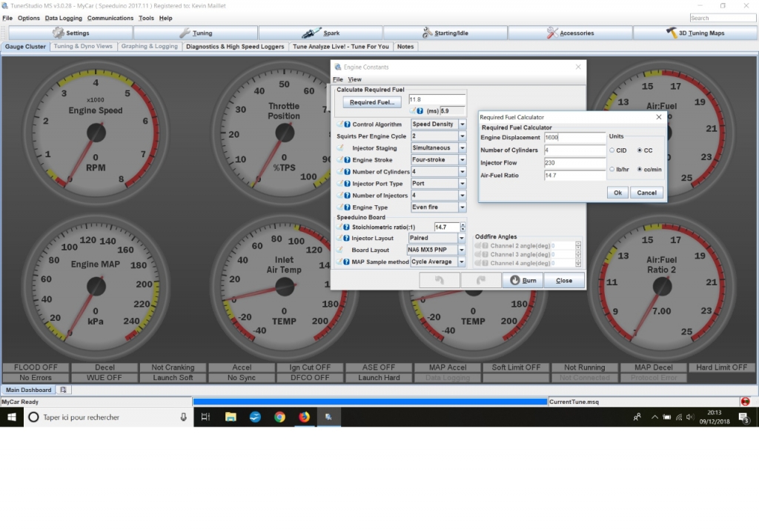Open the Accessories tools toolbar menu

tap(570, 33)
